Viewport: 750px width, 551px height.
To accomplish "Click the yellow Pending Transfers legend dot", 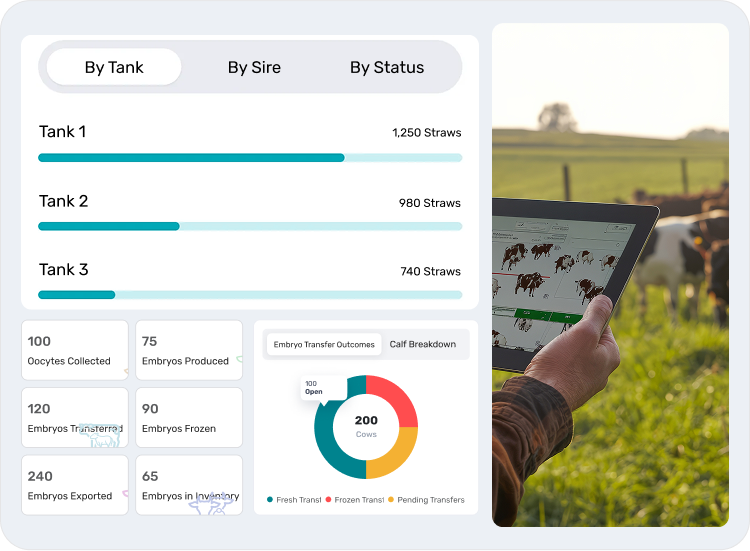I will (x=392, y=500).
